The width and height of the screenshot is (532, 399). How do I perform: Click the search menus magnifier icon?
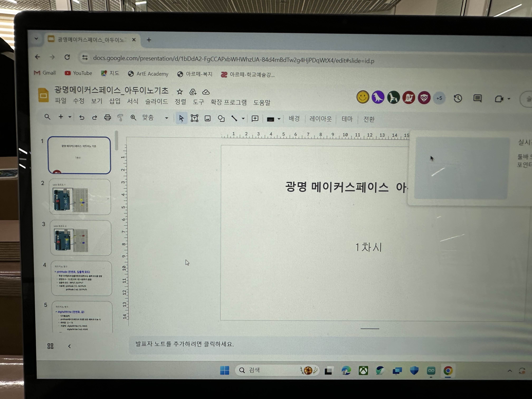[x=47, y=117]
